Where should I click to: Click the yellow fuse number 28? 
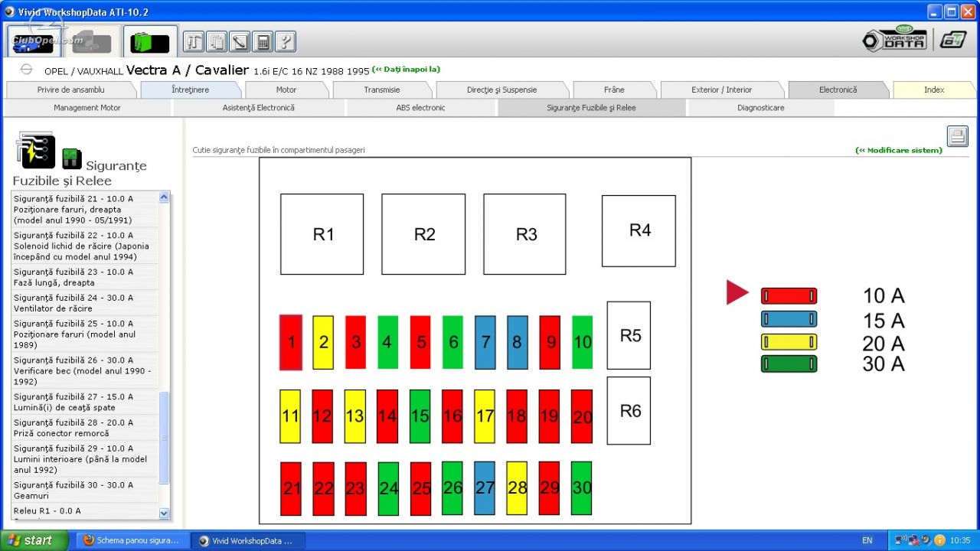(x=517, y=488)
